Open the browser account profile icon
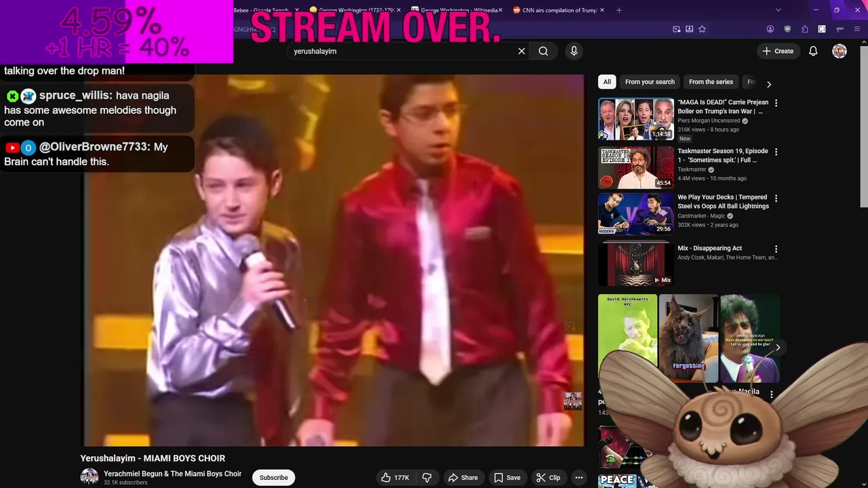Screen dimensions: 868x488 [770, 29]
